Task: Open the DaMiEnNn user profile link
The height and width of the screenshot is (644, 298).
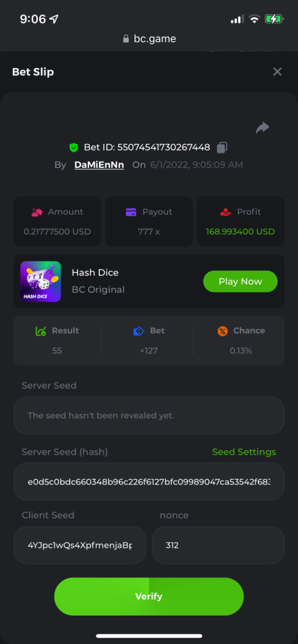Action: point(99,165)
